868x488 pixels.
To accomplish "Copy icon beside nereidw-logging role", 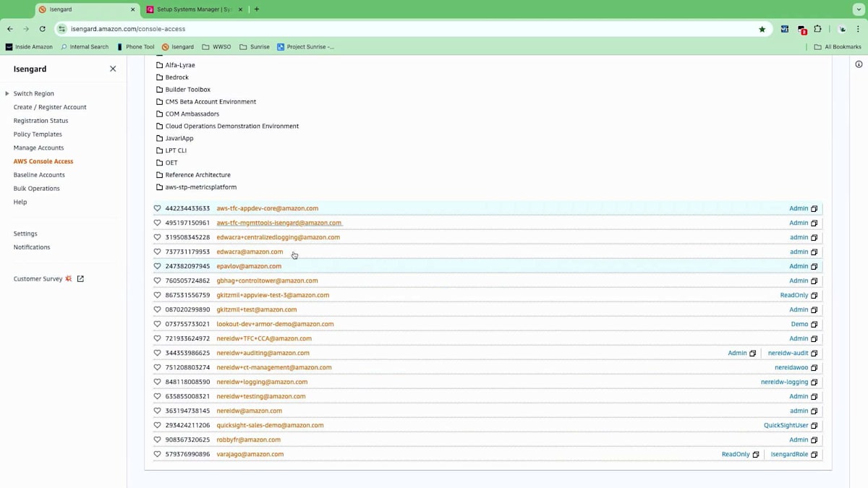I will [814, 382].
